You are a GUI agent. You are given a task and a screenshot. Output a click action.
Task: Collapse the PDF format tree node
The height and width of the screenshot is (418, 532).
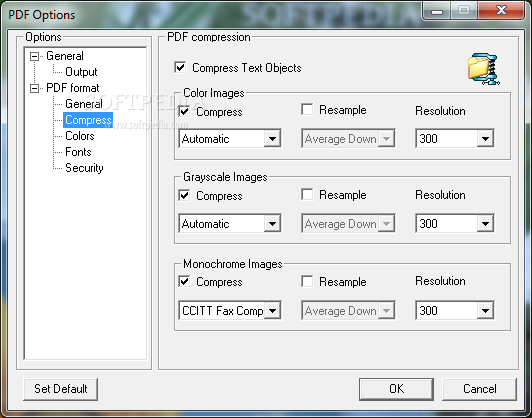coord(34,89)
